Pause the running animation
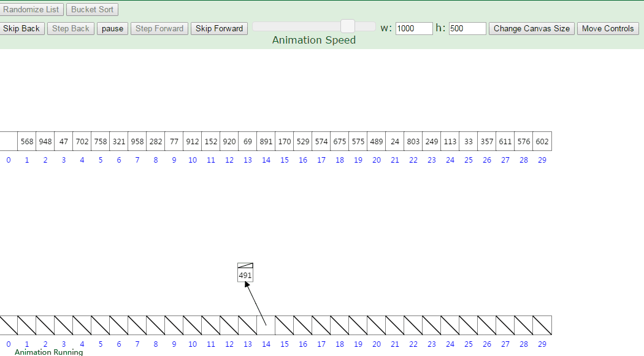Image resolution: width=644 pixels, height=356 pixels. tap(112, 28)
